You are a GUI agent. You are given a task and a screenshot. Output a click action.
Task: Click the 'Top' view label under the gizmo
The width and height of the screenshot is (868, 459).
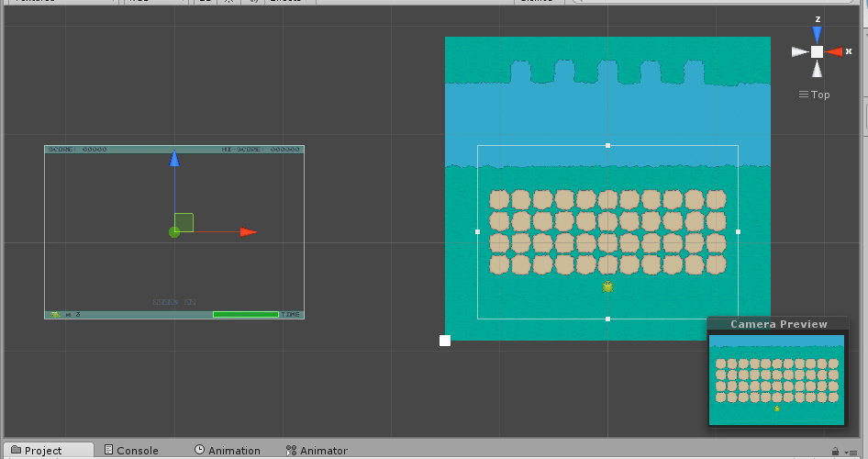(x=820, y=95)
